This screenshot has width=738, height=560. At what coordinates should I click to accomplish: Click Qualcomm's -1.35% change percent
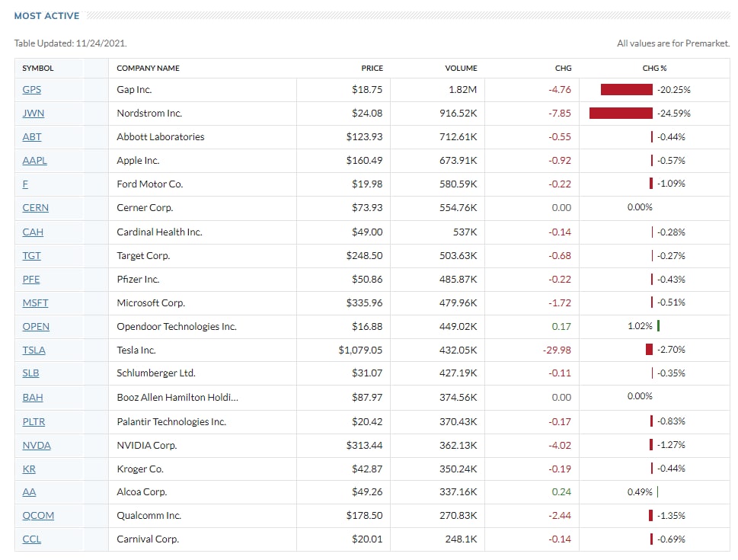671,515
